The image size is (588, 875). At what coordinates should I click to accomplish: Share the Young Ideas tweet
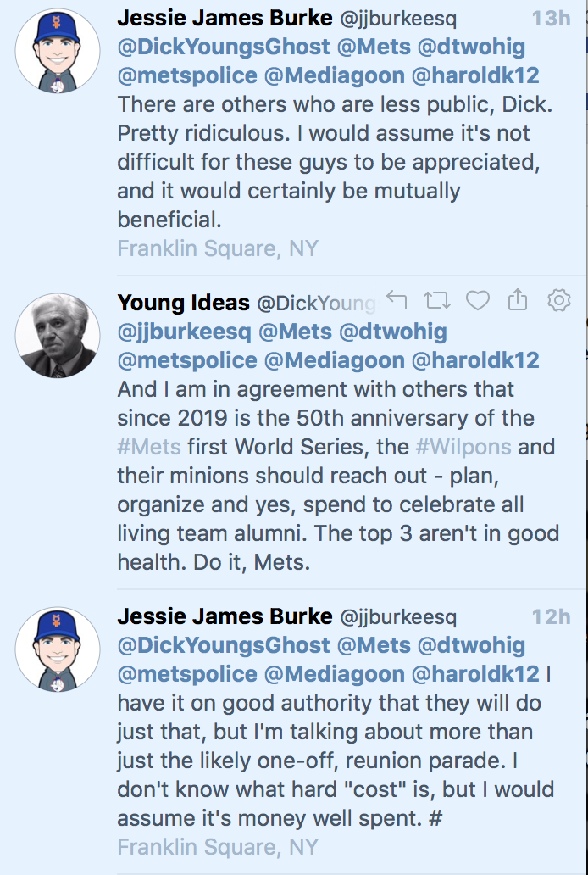coord(518,300)
